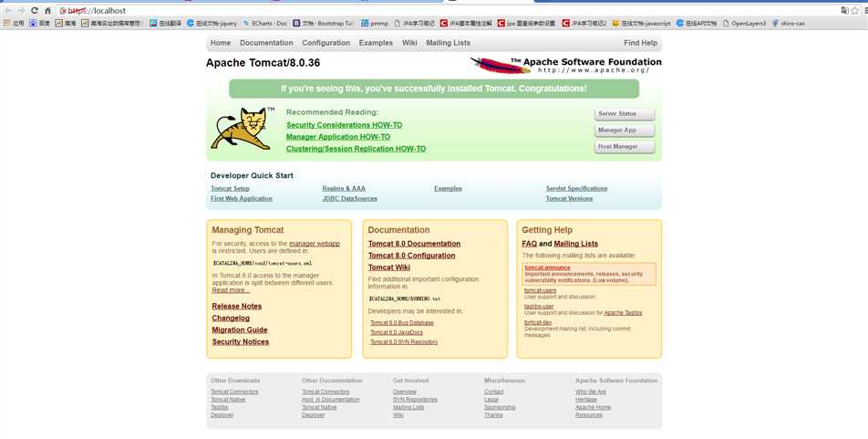The image size is (868, 439).
Task: Go to the browser home page icon
Action: point(48,11)
